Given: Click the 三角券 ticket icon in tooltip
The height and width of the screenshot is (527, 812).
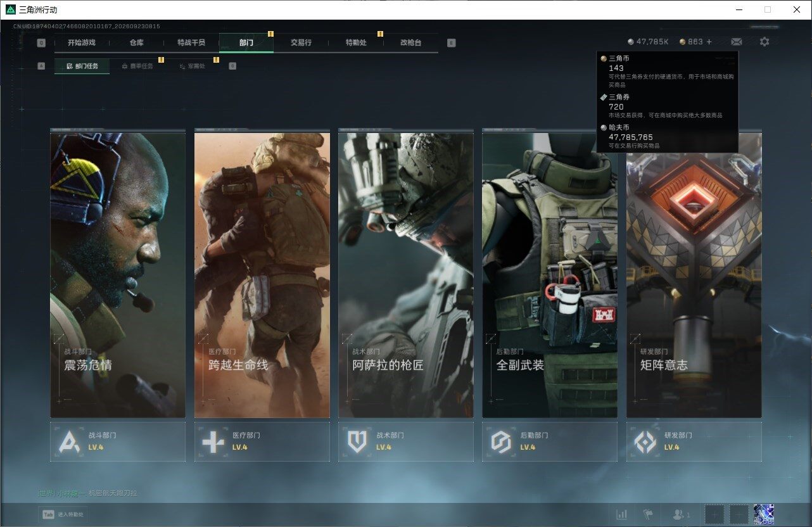Looking at the screenshot, I should 604,97.
